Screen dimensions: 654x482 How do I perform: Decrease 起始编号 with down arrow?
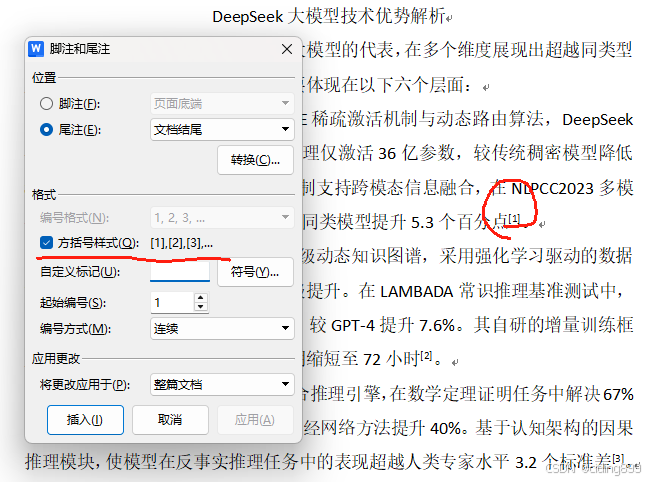(x=201, y=308)
